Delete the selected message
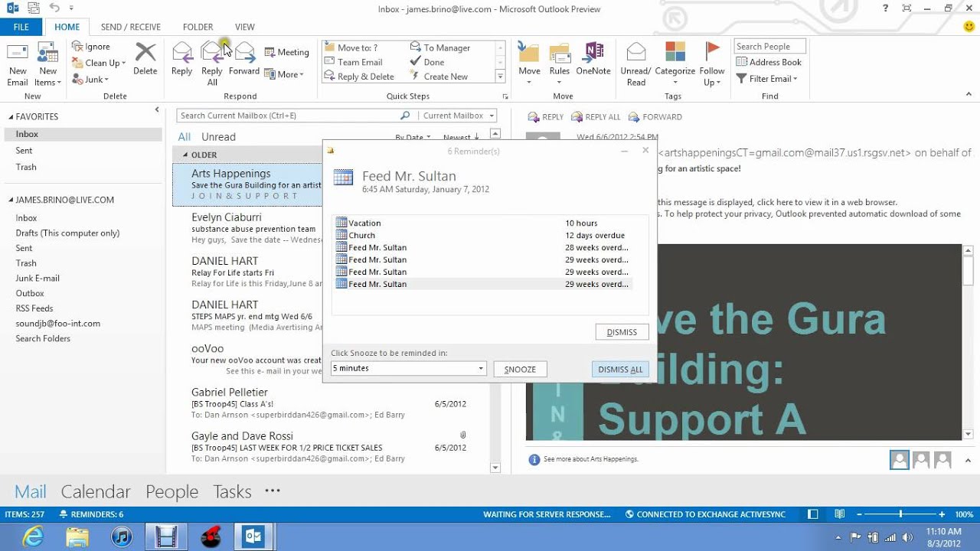This screenshot has width=980, height=551. [145, 59]
